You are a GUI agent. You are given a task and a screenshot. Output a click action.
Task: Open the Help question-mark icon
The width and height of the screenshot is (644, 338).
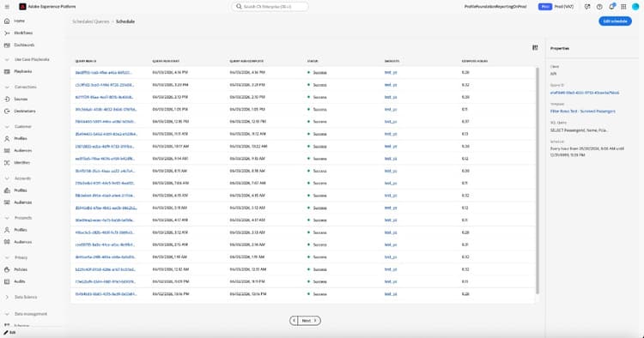pyautogui.click(x=599, y=7)
